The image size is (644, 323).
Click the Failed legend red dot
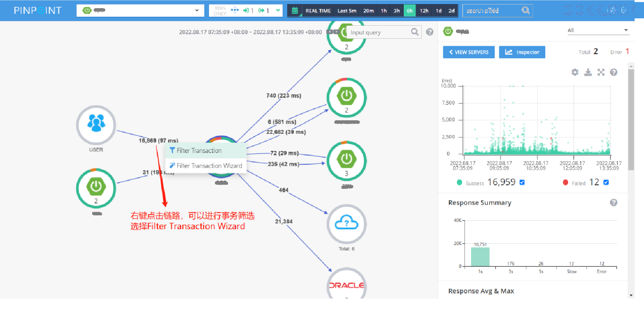pos(565,183)
